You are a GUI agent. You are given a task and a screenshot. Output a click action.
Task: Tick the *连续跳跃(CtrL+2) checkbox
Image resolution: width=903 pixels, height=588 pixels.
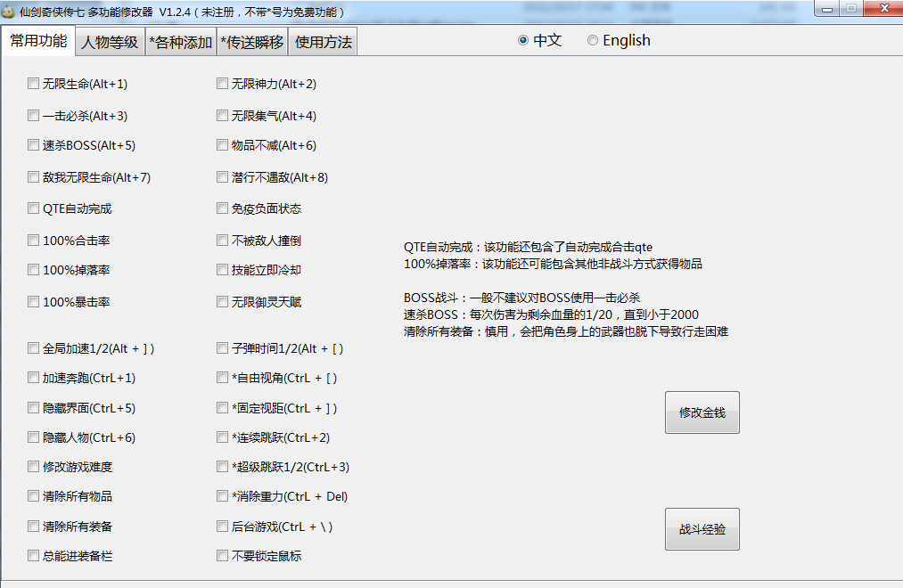(x=222, y=437)
